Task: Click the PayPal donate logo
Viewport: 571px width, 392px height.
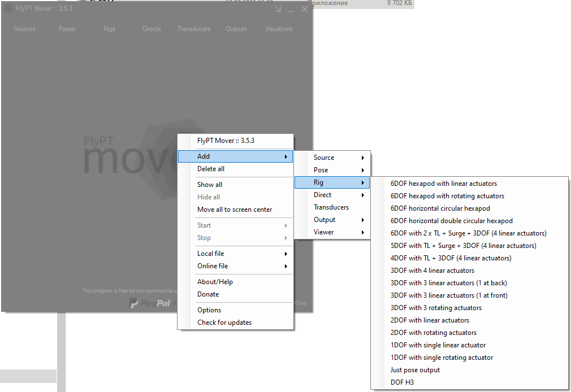Action: point(154,303)
